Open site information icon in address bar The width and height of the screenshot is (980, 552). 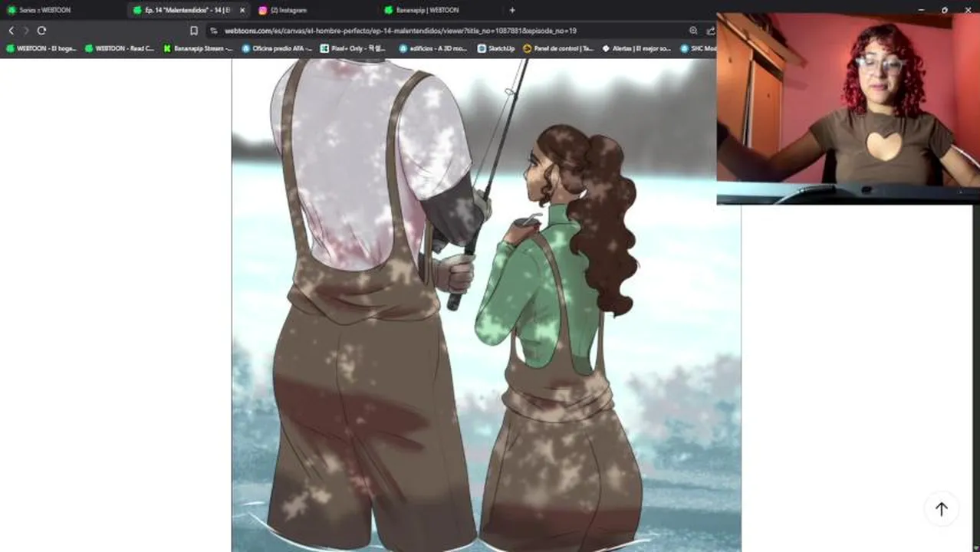click(x=213, y=31)
